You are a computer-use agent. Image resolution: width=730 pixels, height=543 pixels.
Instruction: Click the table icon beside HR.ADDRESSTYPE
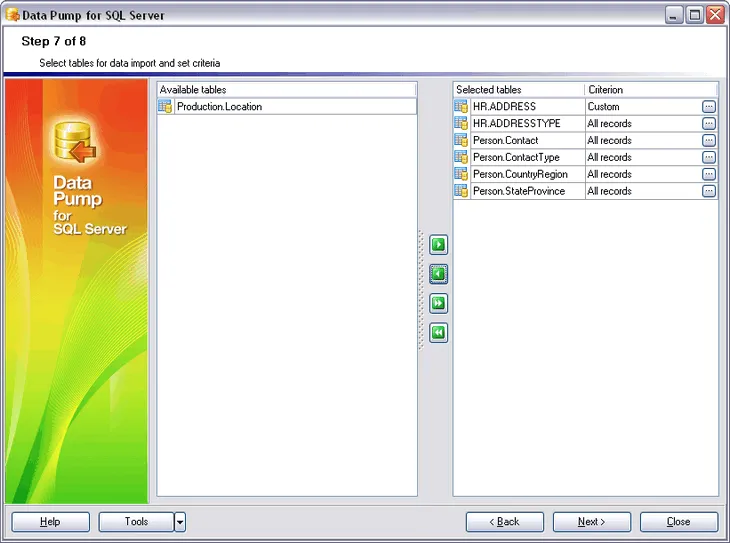click(x=461, y=123)
